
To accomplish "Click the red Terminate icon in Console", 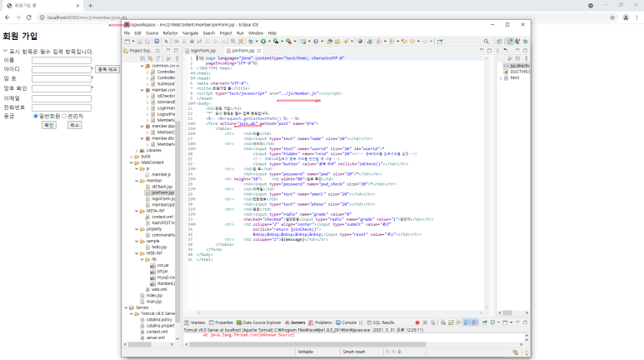I will pos(417,322).
